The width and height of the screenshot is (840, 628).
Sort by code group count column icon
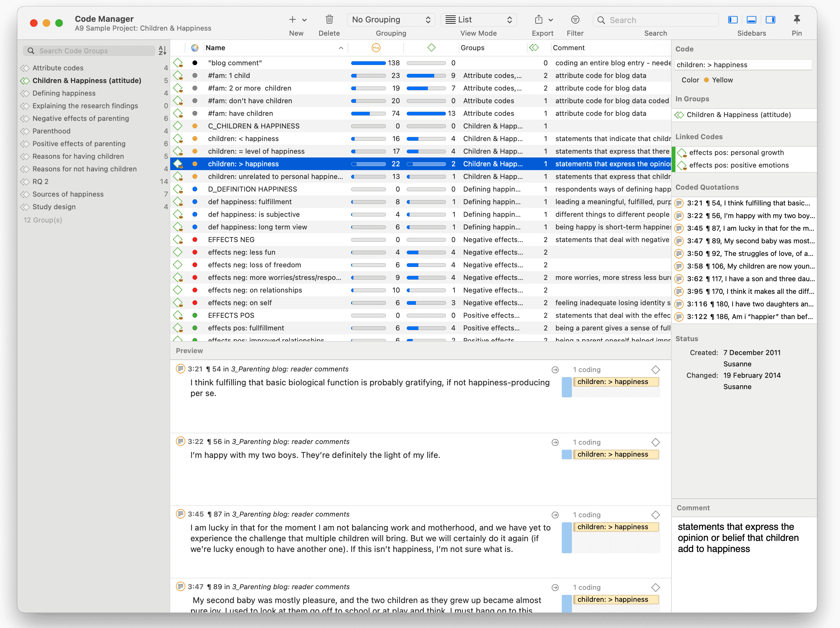tap(534, 48)
